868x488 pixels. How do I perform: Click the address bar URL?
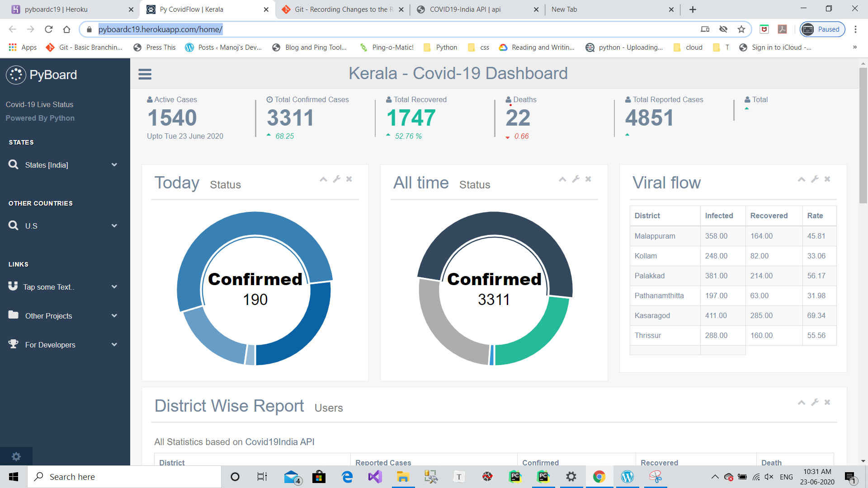click(x=160, y=29)
